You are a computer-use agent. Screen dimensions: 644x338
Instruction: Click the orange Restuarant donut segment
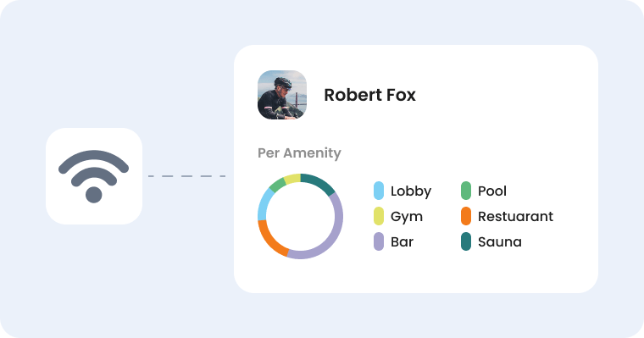[x=268, y=241]
